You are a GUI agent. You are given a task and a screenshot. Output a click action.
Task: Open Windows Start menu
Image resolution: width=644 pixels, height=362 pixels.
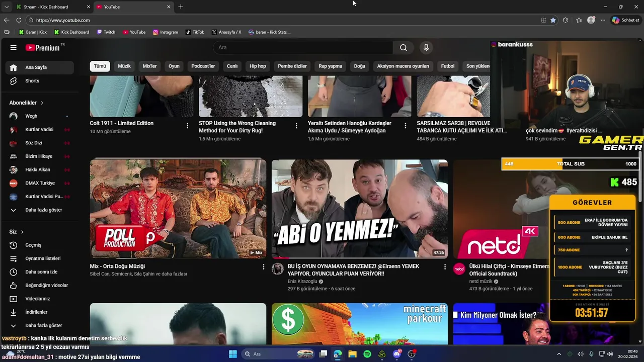point(232,354)
